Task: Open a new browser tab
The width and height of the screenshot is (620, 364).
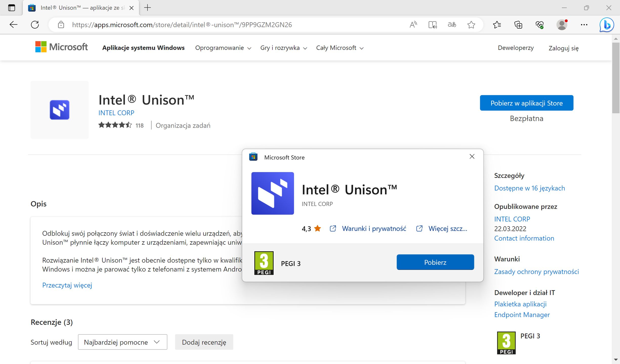Action: (147, 8)
